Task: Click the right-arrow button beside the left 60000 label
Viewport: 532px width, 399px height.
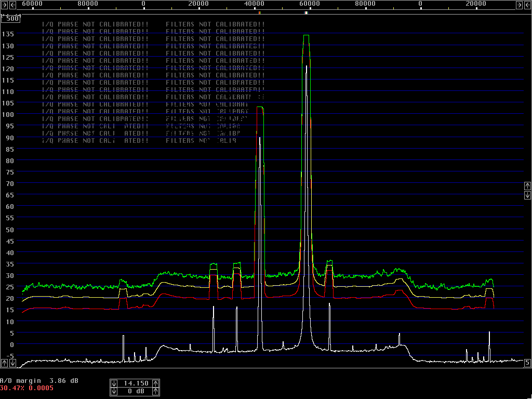Action: [x=4, y=5]
